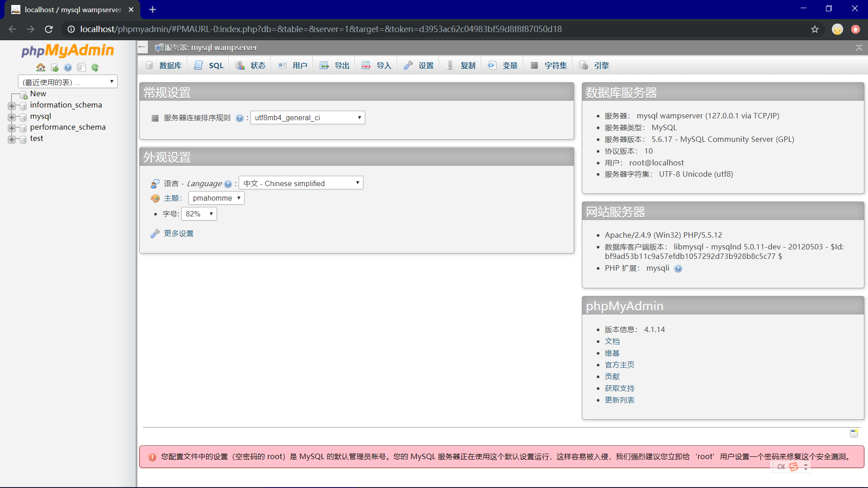Select the test database
The image size is (868, 488).
37,139
